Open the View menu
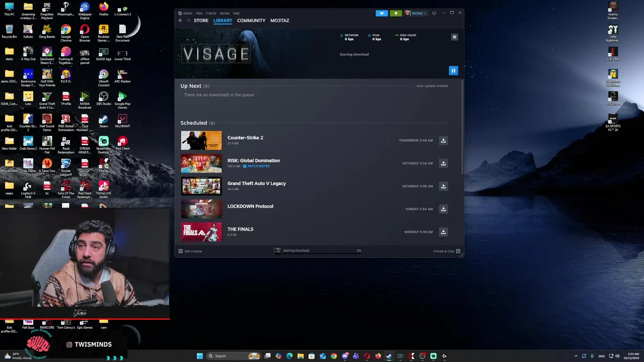 (x=199, y=13)
